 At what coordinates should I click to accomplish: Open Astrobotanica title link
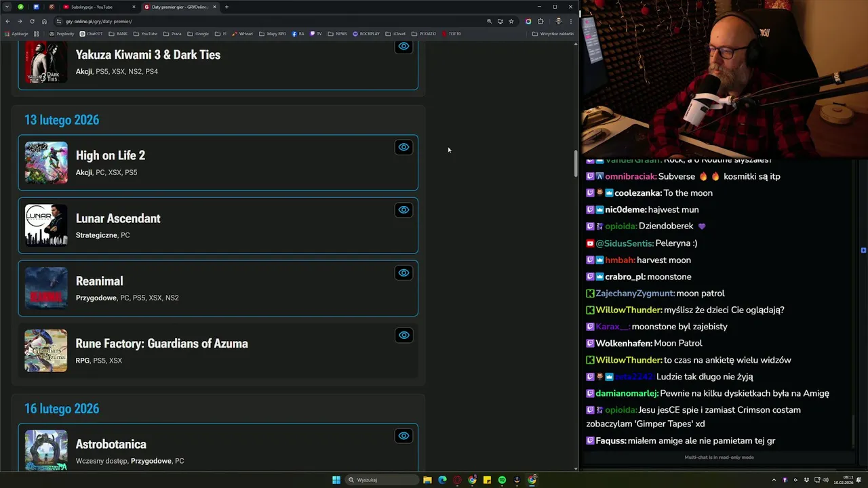111,445
